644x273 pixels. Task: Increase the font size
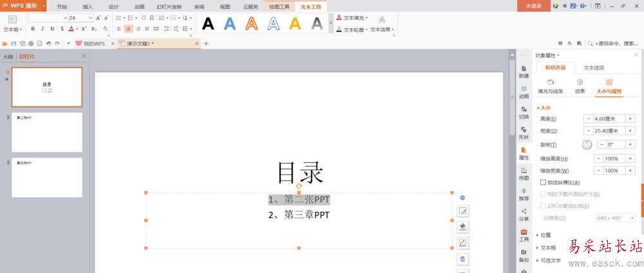pos(98,18)
